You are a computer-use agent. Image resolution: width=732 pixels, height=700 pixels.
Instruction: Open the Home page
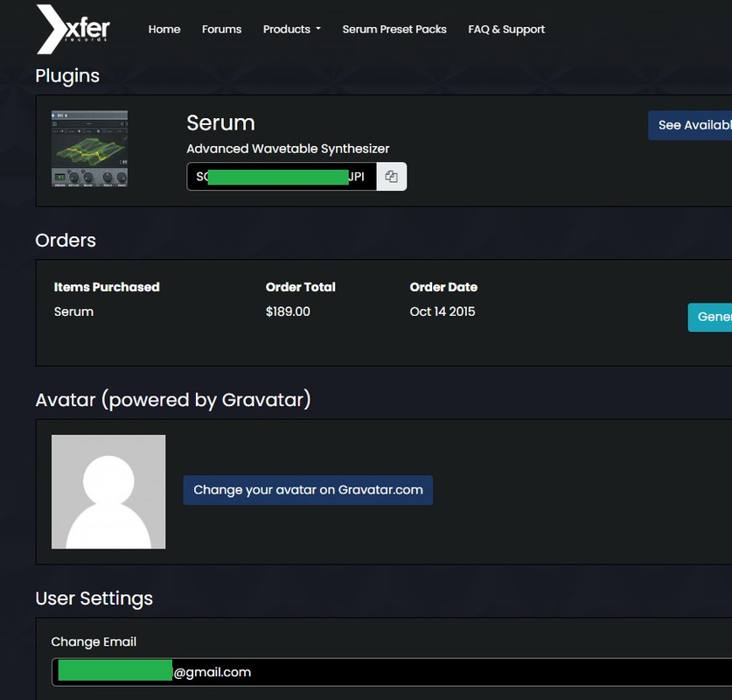pos(164,30)
